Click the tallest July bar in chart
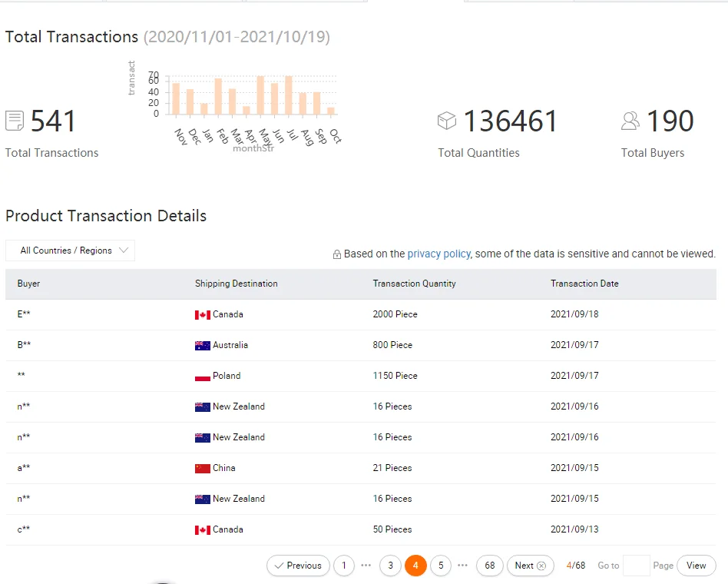This screenshot has width=728, height=584. pyautogui.click(x=289, y=95)
